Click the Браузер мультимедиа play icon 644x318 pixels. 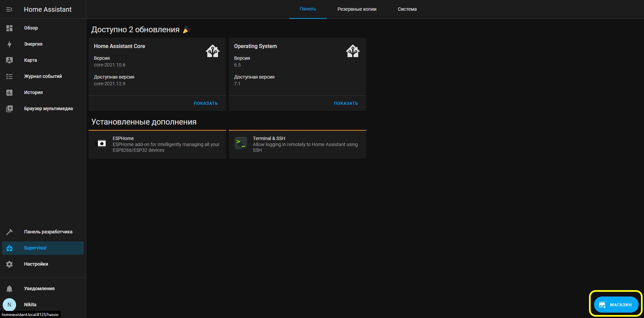[9, 109]
